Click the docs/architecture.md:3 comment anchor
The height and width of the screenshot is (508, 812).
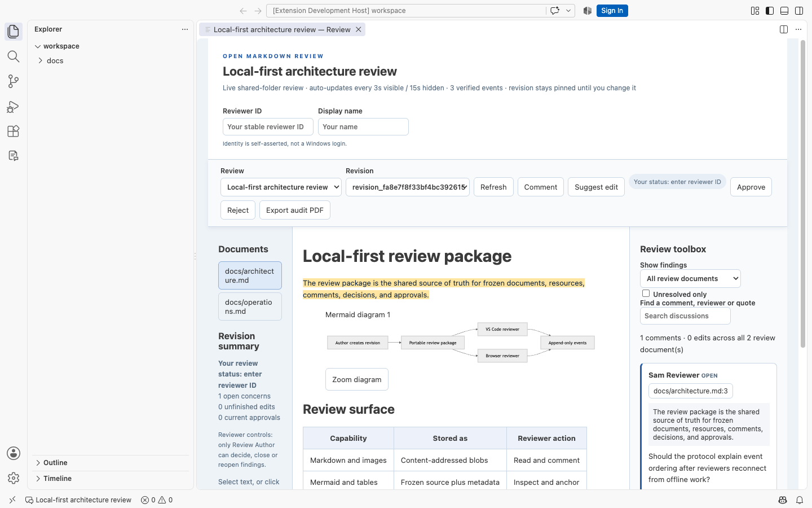pyautogui.click(x=691, y=391)
